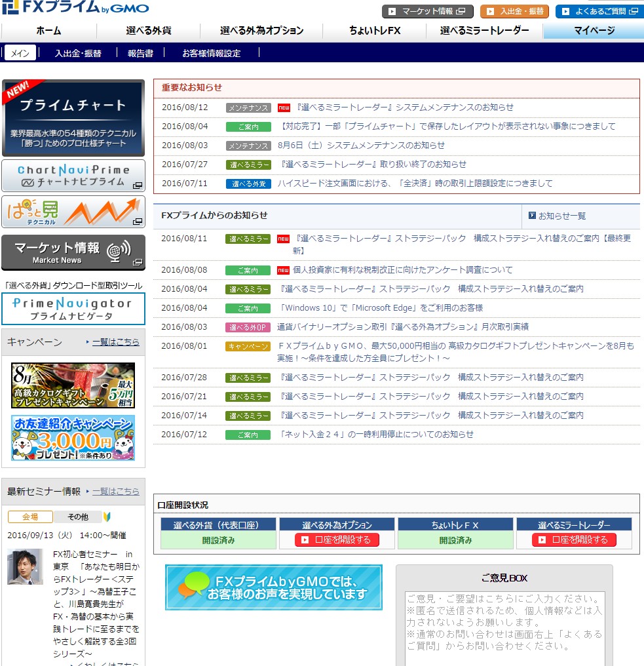Click the popup window icon on ChartNaviPrime banner
This screenshot has width=644, height=666.
point(137,186)
